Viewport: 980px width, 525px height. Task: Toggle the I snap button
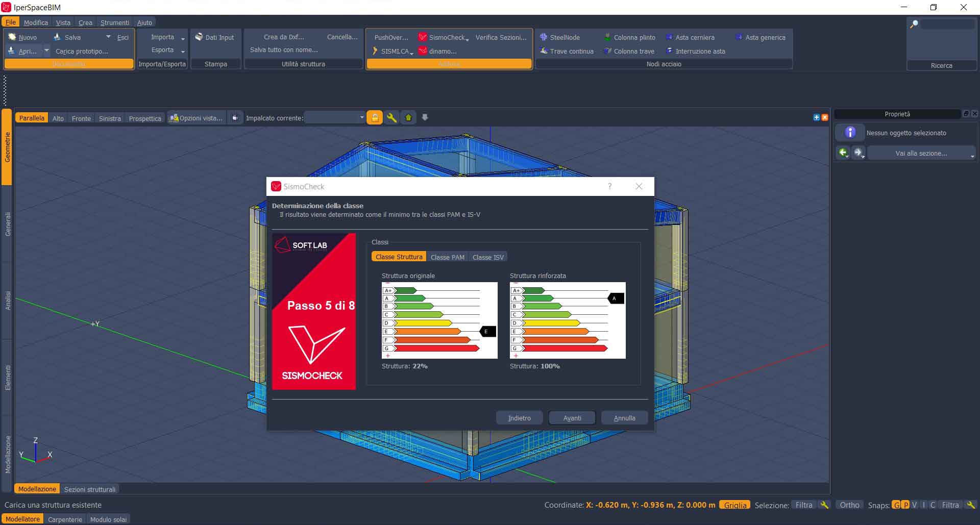point(924,505)
